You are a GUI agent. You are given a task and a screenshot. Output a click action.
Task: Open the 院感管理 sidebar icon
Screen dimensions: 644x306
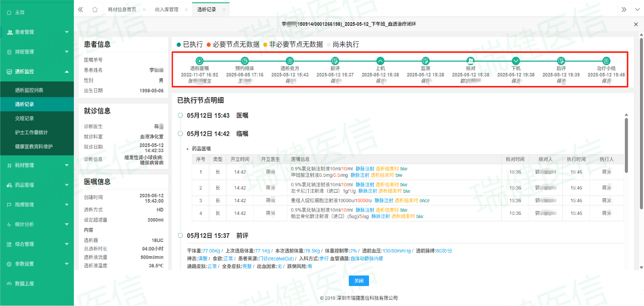tap(9, 204)
